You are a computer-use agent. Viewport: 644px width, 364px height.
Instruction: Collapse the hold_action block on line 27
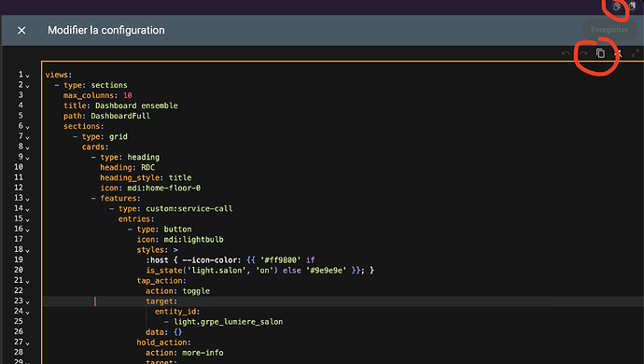coord(27,343)
